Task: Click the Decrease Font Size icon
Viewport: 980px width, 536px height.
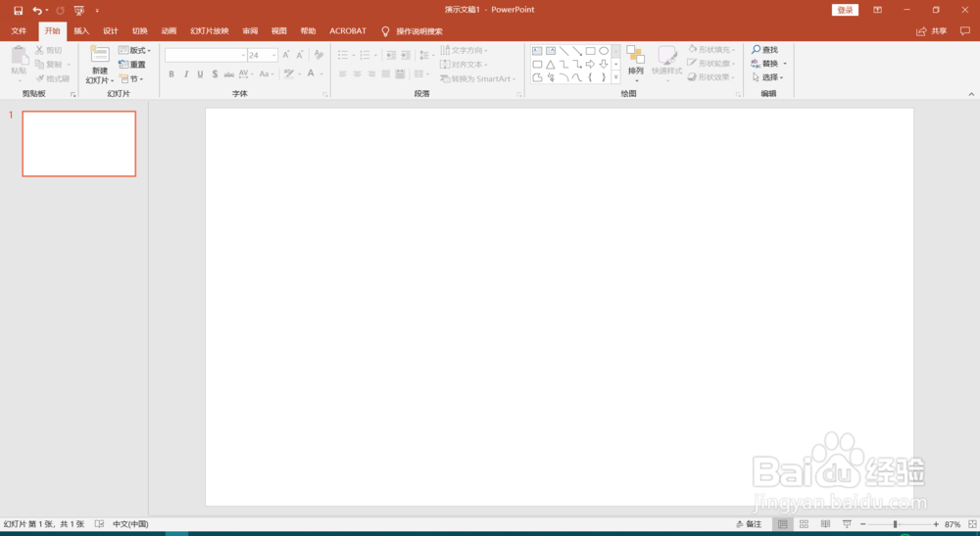Action: (x=299, y=55)
